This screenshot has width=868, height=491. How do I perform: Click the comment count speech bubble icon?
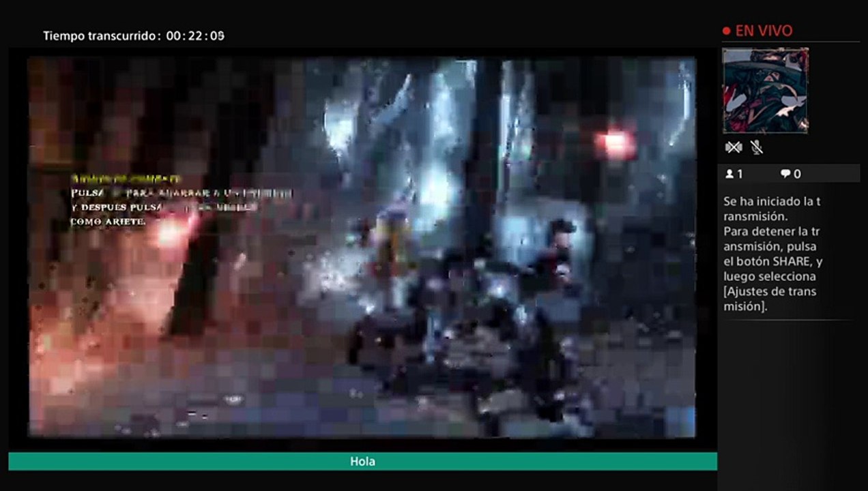[785, 174]
